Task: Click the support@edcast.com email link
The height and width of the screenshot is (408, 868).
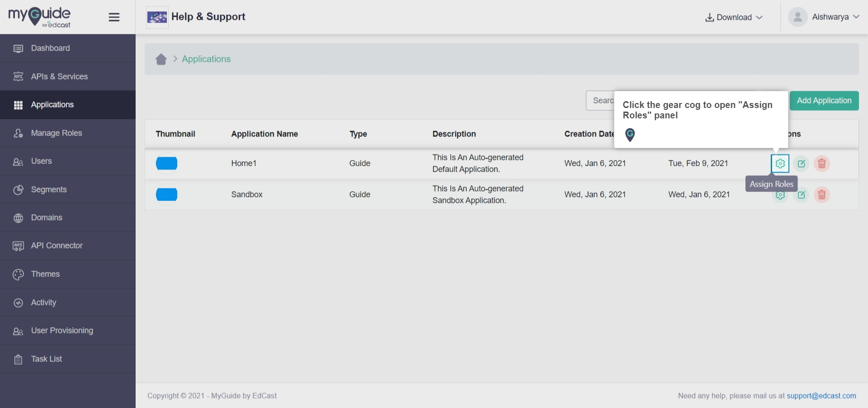Action: tap(821, 396)
